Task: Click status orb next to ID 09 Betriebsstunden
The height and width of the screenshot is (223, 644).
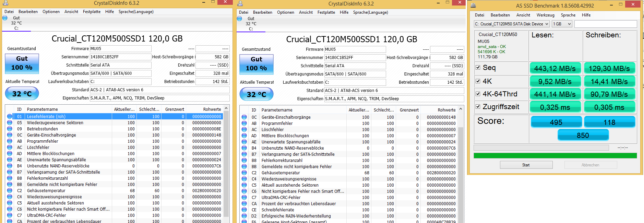Action: coord(10,129)
